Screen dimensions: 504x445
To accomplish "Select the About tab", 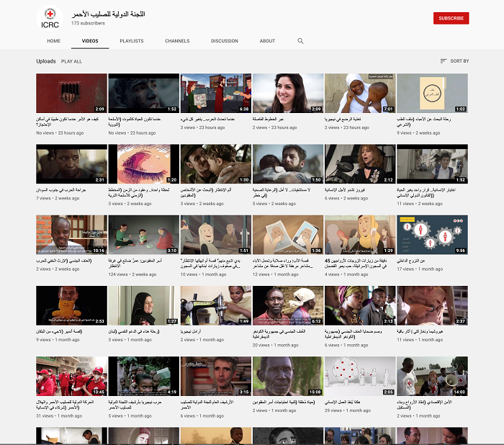I will 268,41.
